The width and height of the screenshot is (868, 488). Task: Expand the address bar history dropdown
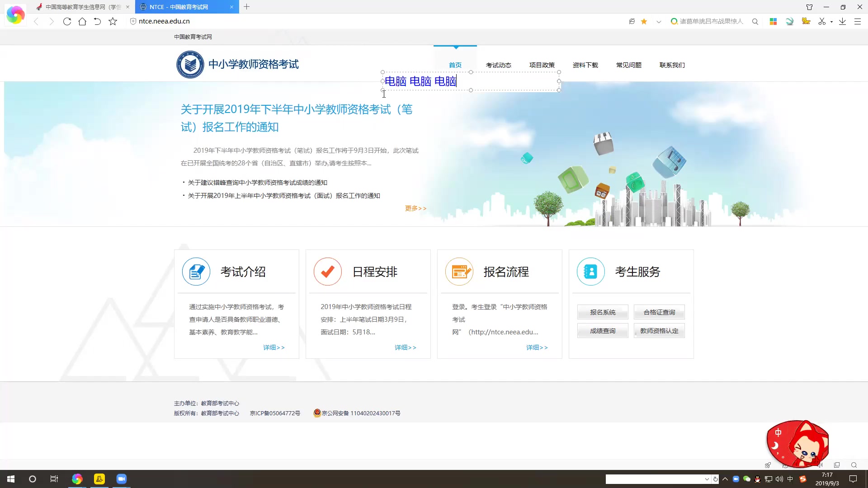click(x=658, y=21)
